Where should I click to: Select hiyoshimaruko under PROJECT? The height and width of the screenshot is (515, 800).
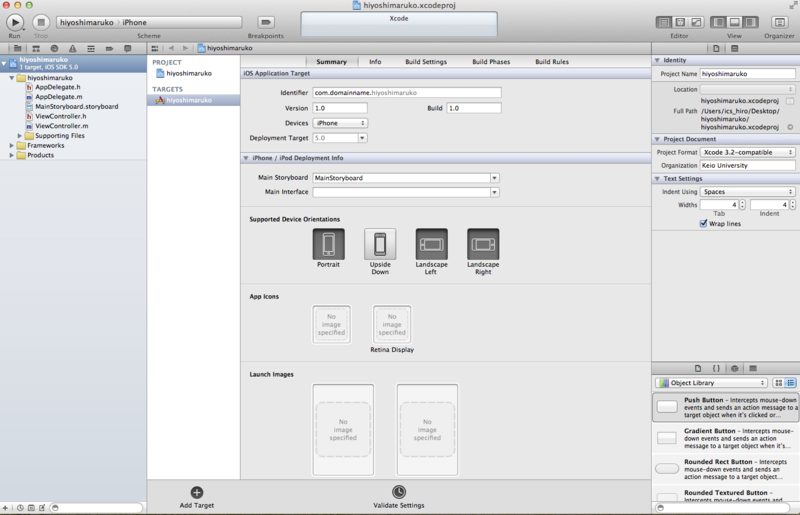[189, 73]
